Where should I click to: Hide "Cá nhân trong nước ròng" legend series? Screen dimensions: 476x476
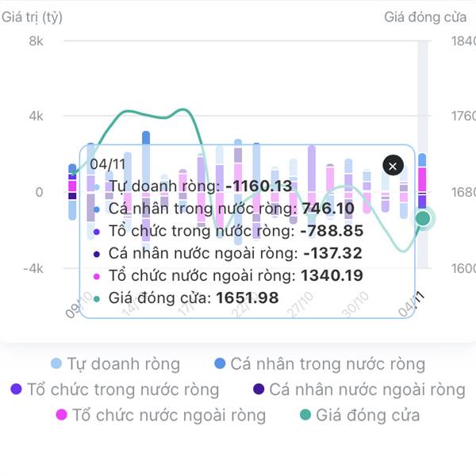(x=328, y=364)
